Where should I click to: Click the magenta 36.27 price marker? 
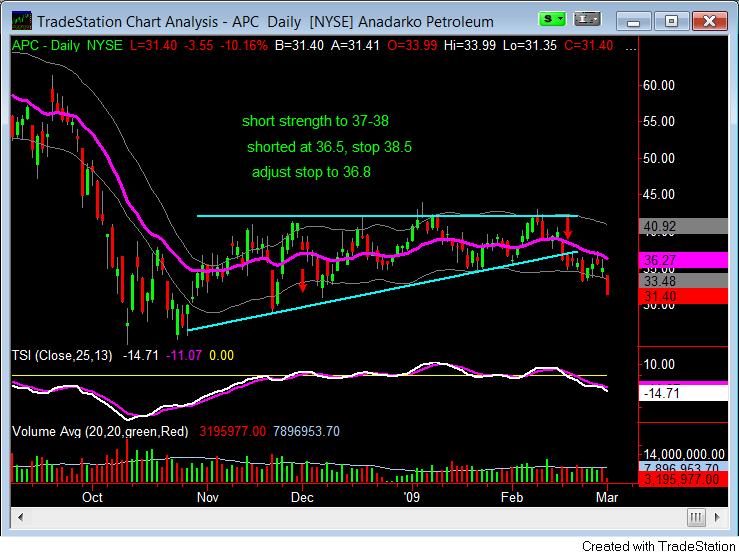pos(683,260)
